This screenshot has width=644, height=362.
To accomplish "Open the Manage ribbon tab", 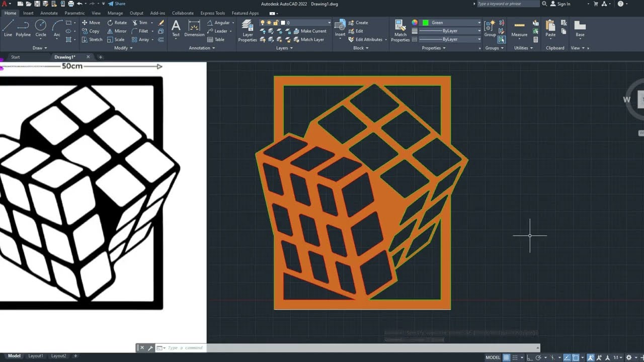I will point(115,13).
